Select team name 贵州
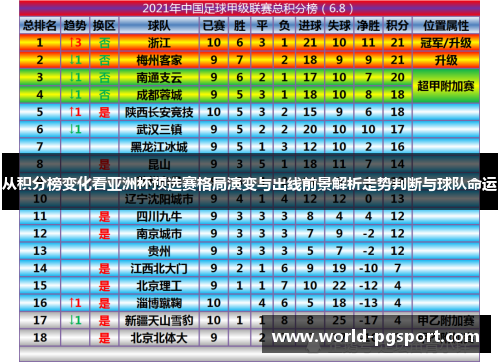 (x=159, y=251)
